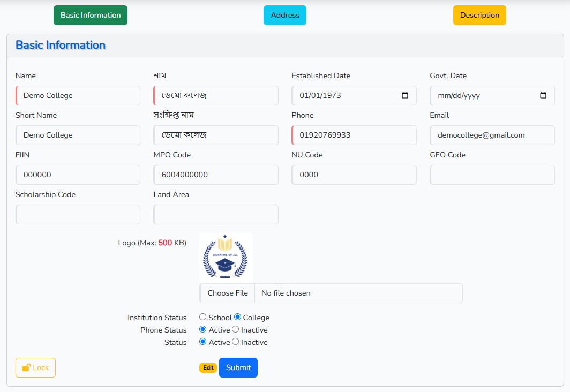Image resolution: width=570 pixels, height=392 pixels.
Task: Click the yellow Edit badge
Action: tap(208, 368)
